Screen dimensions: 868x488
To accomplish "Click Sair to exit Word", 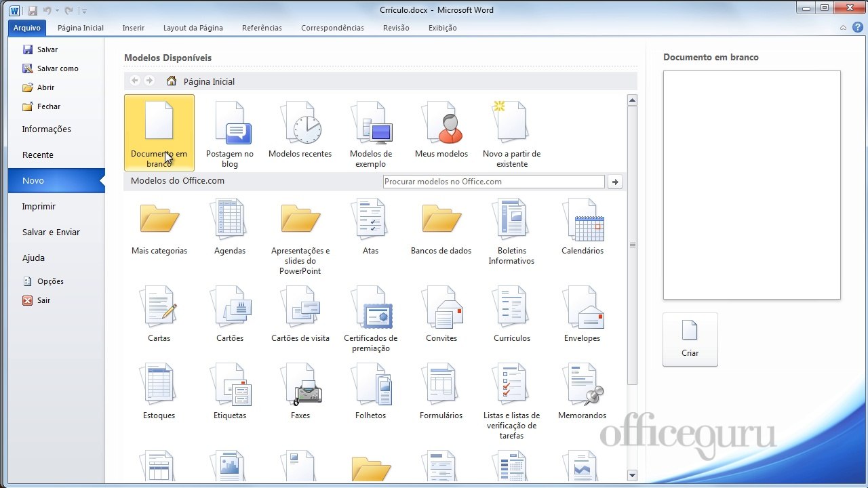I will coord(37,300).
